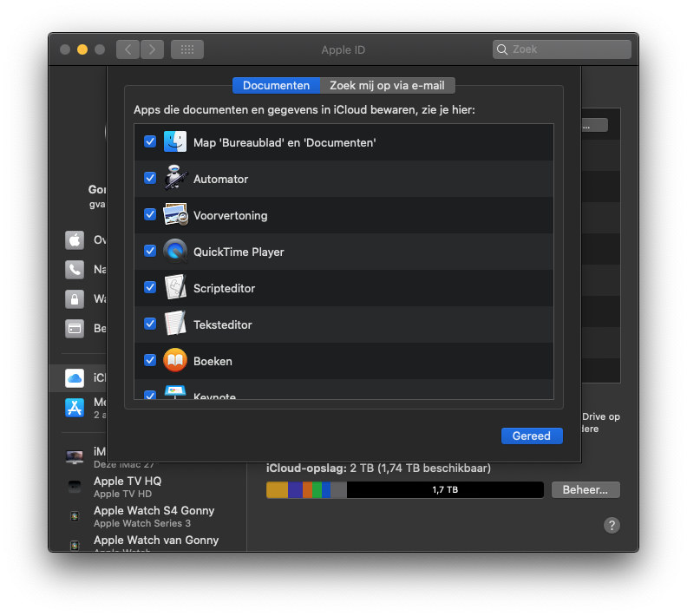Go forward with the right chevron button
Image resolution: width=687 pixels, height=616 pixels.
(x=152, y=49)
